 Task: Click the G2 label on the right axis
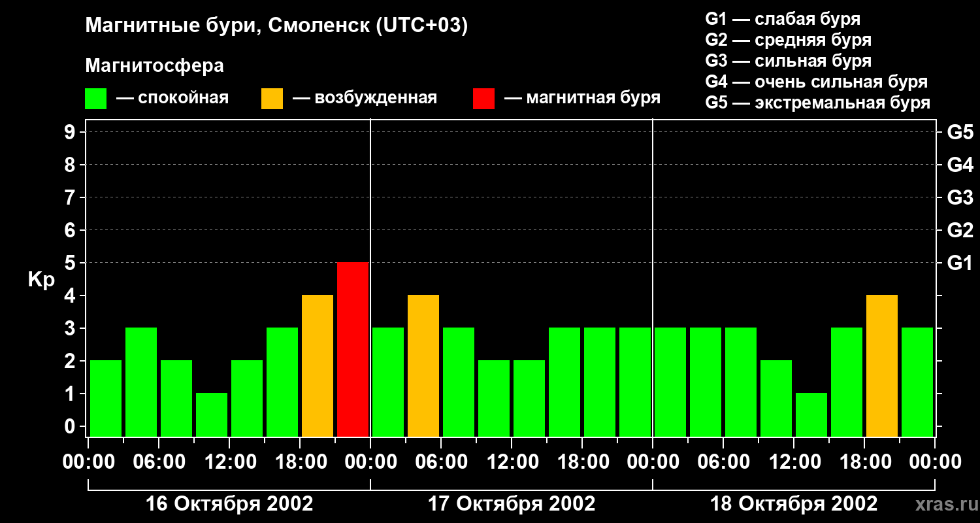(x=960, y=231)
